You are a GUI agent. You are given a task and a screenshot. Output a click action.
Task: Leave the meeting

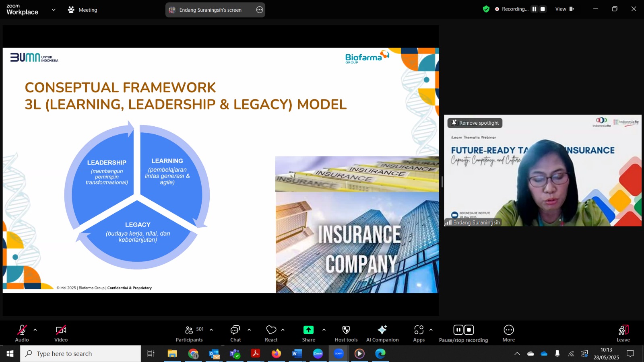[623, 333]
